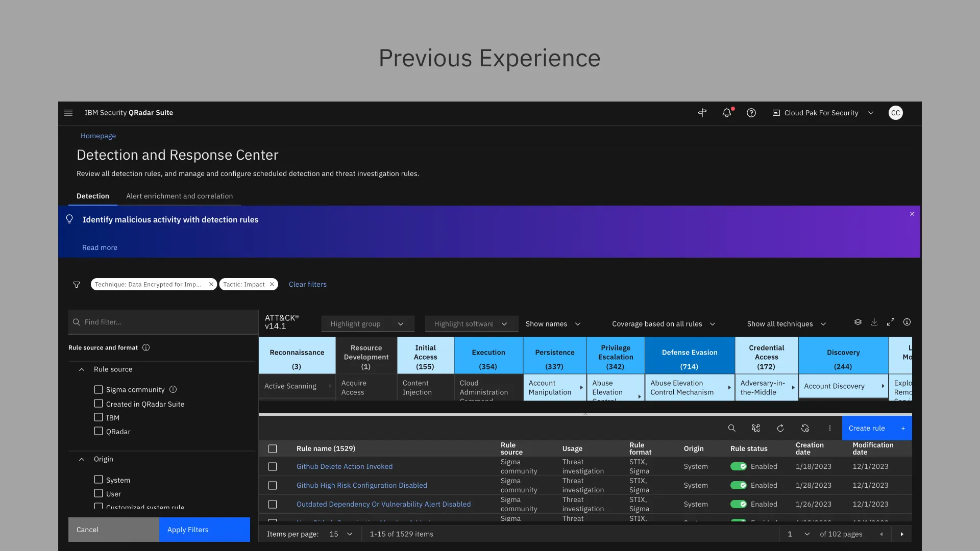Click the table column customization icon
The image size is (980, 551).
tap(756, 428)
